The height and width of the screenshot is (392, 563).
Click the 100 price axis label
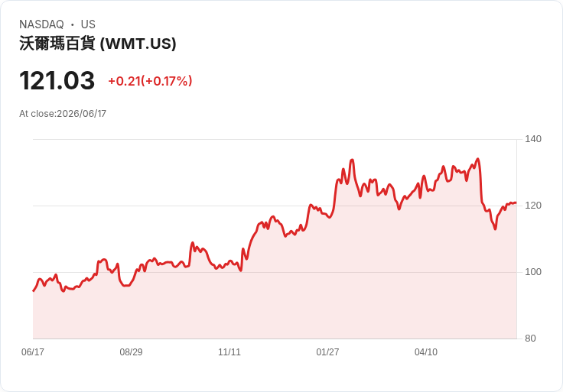click(x=533, y=271)
